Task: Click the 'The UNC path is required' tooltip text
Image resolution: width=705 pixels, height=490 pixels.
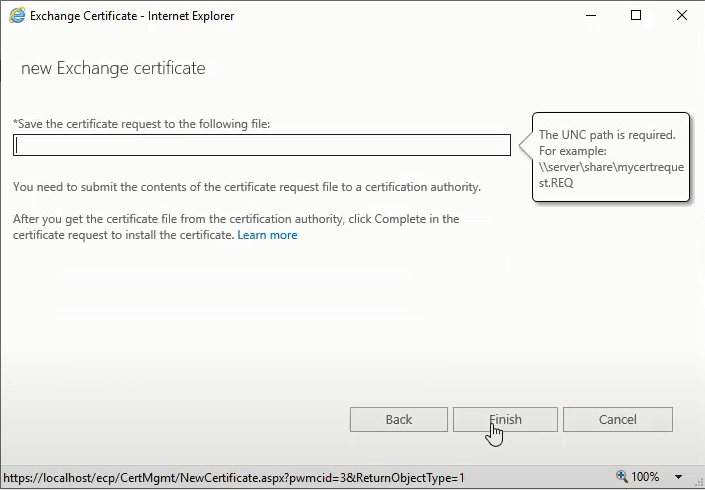Action: (607, 134)
